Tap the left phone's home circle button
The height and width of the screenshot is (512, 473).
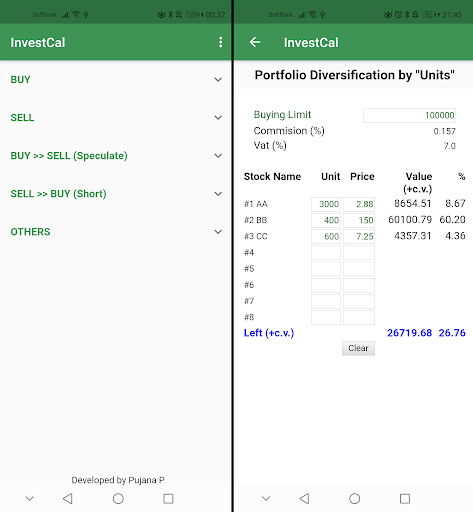[118, 499]
